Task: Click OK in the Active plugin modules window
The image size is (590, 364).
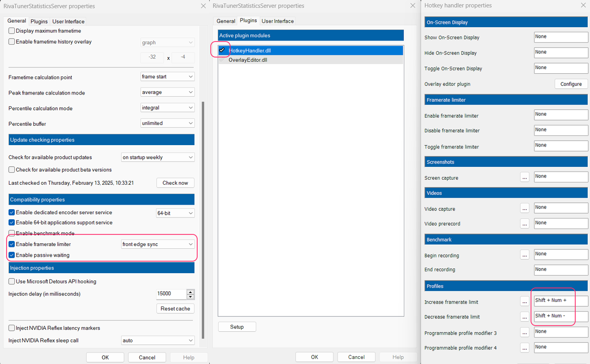Action: pos(314,357)
